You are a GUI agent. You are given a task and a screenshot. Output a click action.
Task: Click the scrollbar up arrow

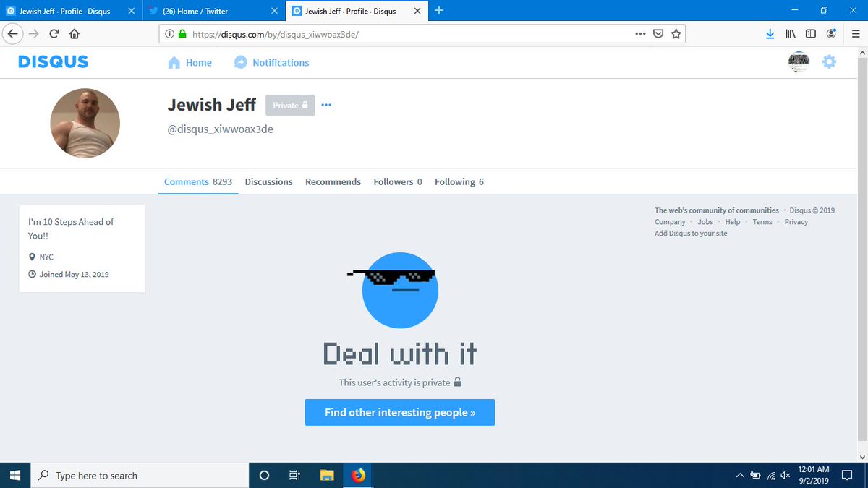[861, 53]
